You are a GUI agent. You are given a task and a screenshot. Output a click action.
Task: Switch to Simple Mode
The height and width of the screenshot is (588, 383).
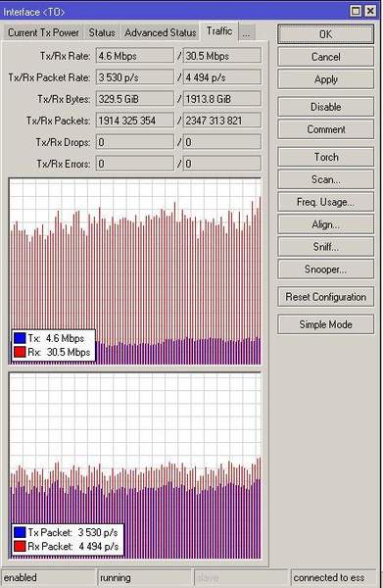pyautogui.click(x=325, y=324)
